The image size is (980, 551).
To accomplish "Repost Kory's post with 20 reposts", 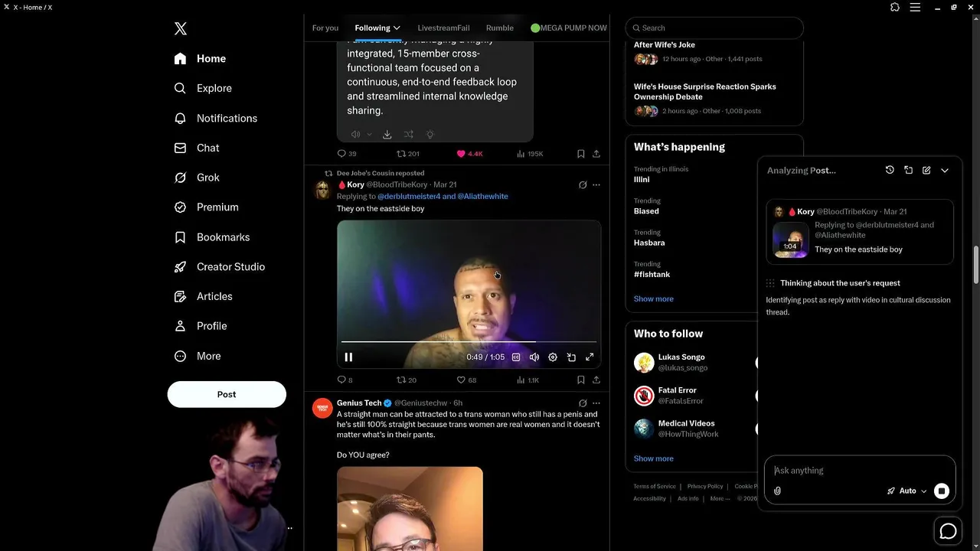I will 407,380.
